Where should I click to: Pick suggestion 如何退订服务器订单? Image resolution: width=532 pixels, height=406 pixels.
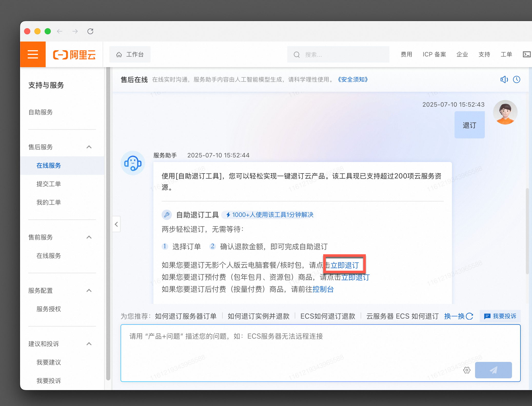[x=186, y=316]
